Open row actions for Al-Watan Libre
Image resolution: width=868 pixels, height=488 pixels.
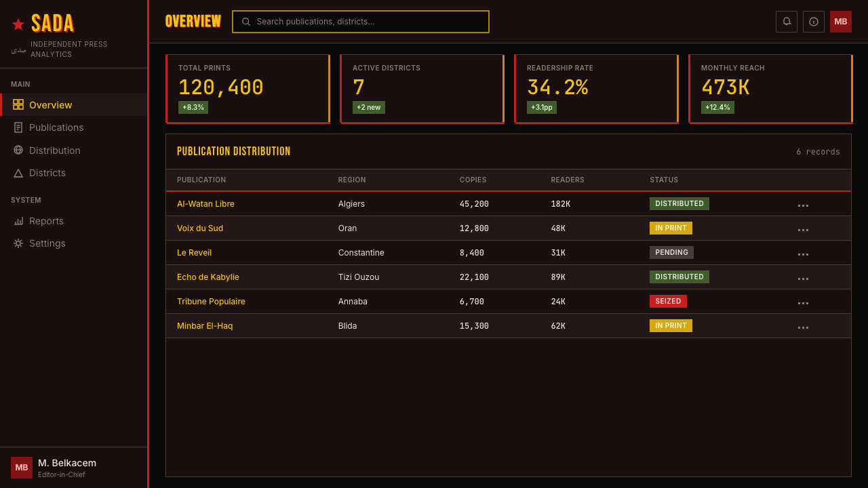point(803,204)
